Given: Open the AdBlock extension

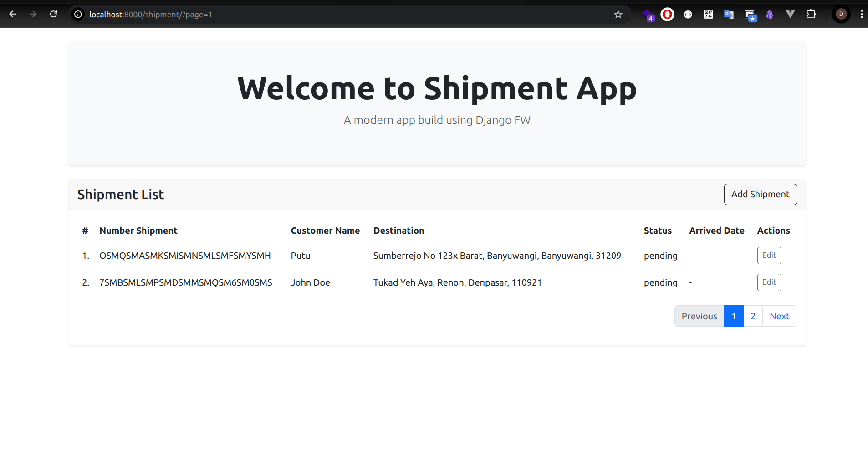Looking at the screenshot, I should [667, 14].
